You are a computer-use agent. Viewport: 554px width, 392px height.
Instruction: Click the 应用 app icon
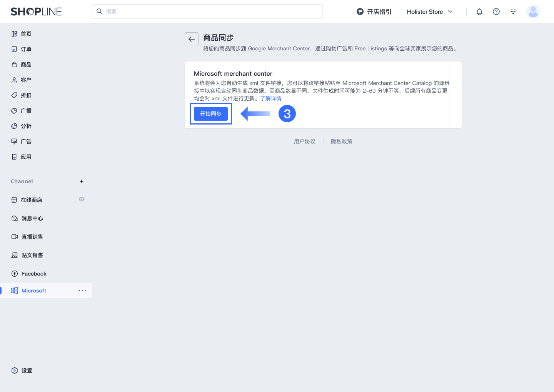click(14, 157)
